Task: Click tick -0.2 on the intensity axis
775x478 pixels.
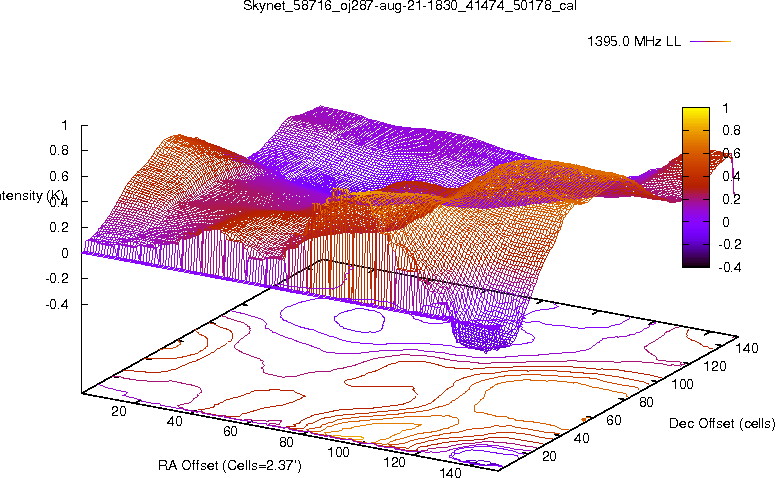Action: [57, 278]
